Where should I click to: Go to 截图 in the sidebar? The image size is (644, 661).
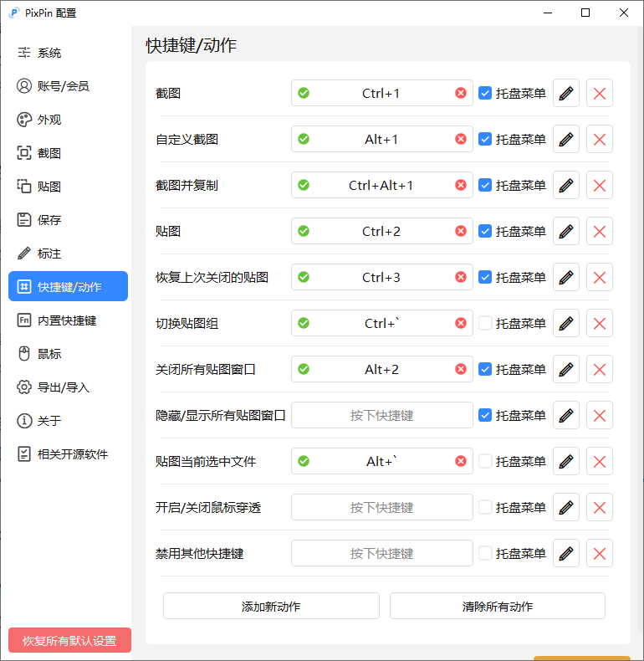tap(68, 153)
